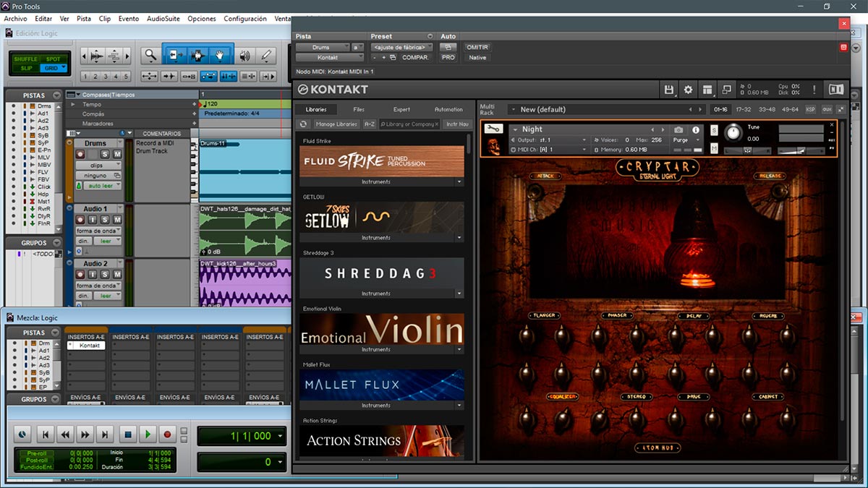Viewport: 868px width, 488px height.
Task: Click the snapshot camera icon
Action: [x=678, y=130]
